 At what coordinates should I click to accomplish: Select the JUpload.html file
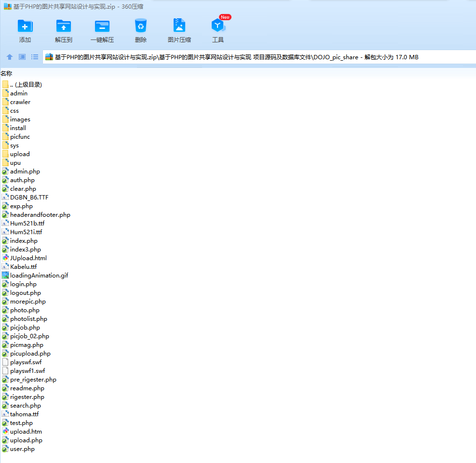tap(25, 258)
